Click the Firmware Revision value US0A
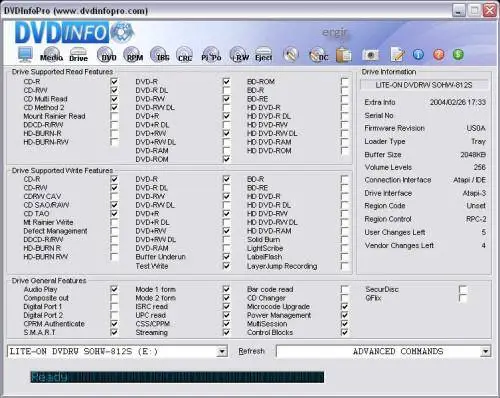 coord(476,128)
